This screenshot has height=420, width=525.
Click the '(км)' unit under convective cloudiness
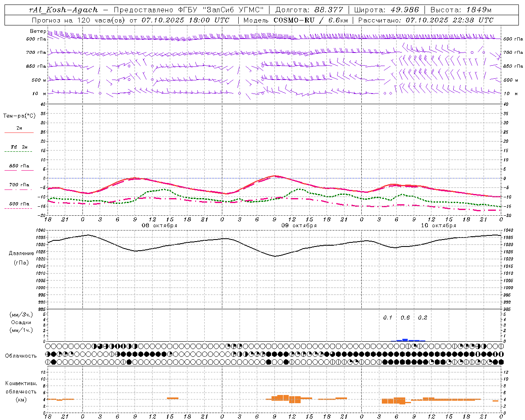coord(21,399)
